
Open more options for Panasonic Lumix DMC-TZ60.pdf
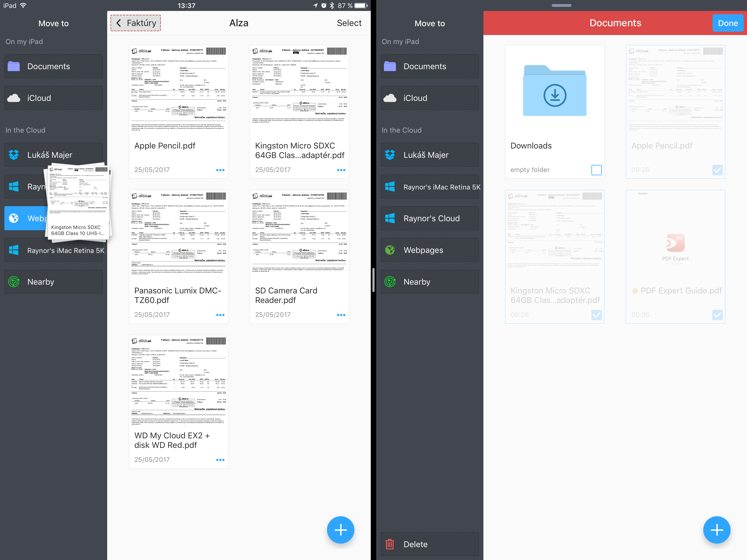(x=220, y=315)
